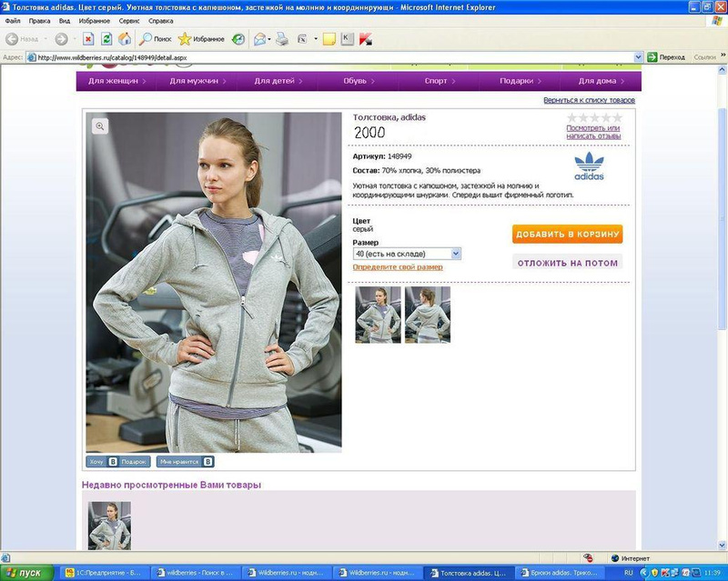Click the magnifier zoom icon on product photo
The width and height of the screenshot is (728, 581).
tap(98, 126)
